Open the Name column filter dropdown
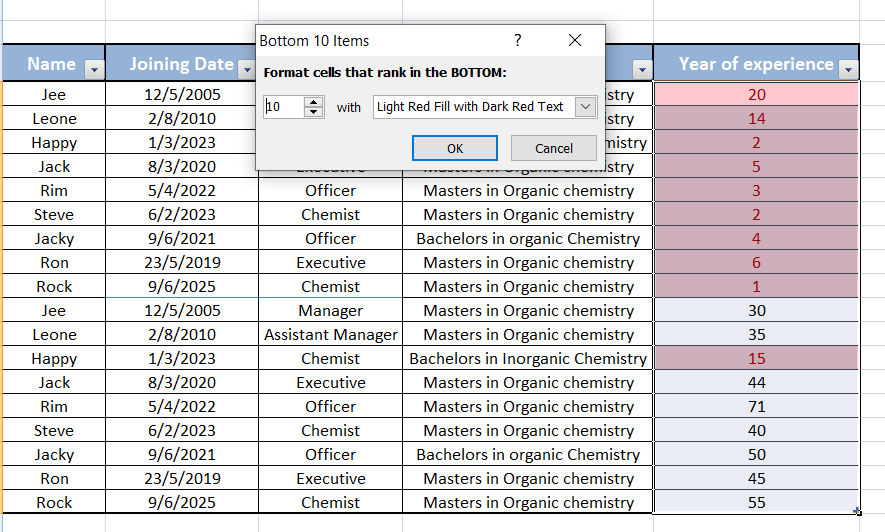This screenshot has width=885, height=532. 94,69
